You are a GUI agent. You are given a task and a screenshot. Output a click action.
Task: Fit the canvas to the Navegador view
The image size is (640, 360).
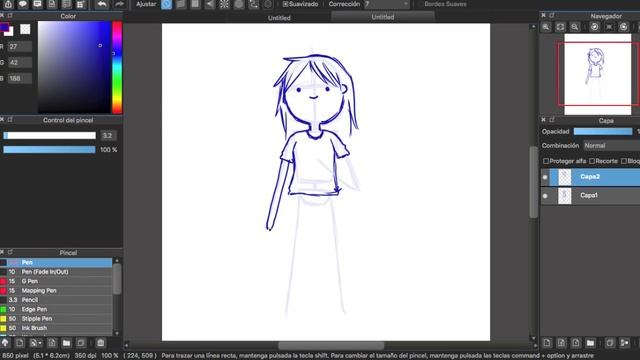(560, 27)
